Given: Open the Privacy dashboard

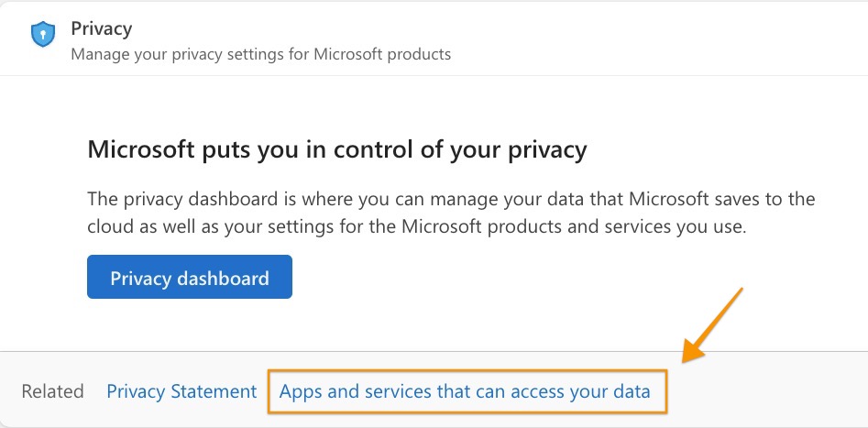Looking at the screenshot, I should (x=190, y=277).
